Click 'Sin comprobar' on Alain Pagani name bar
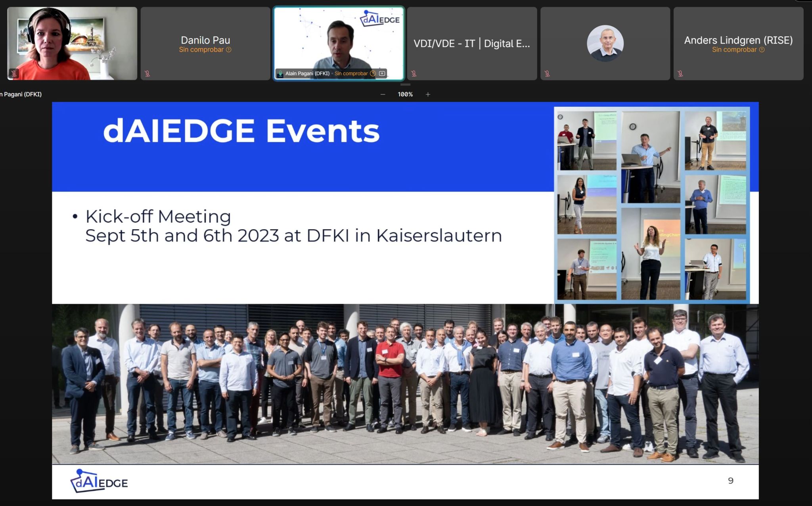This screenshot has height=506, width=812. 351,73
